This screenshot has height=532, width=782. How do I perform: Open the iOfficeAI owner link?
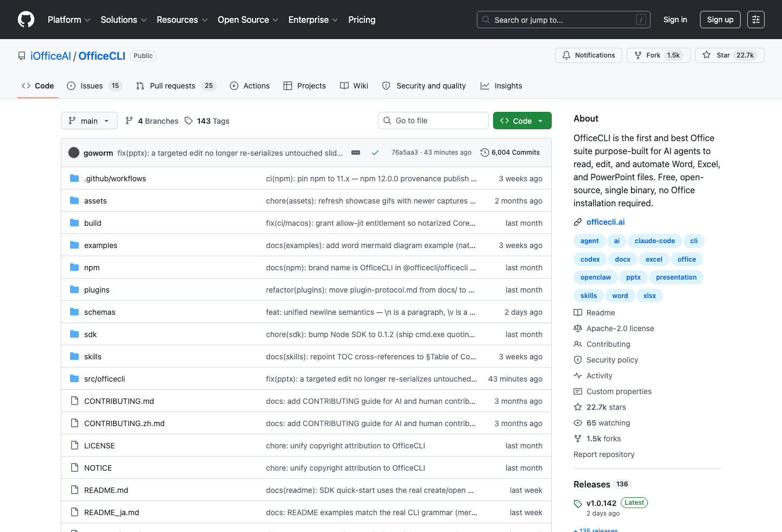[51, 56]
